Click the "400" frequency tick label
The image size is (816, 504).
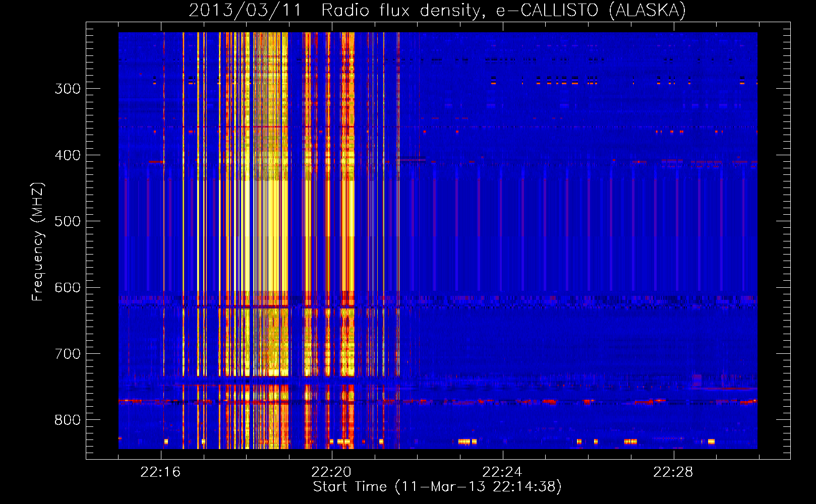coord(68,155)
